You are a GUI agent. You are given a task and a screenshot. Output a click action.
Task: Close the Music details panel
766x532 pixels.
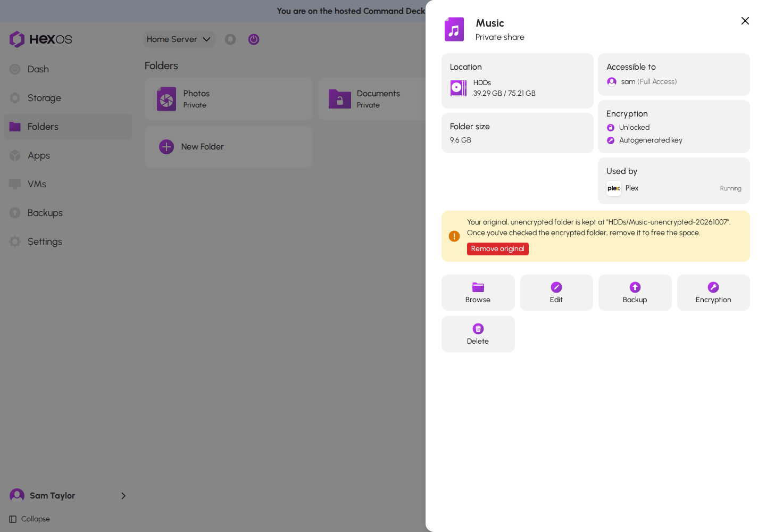coord(745,21)
